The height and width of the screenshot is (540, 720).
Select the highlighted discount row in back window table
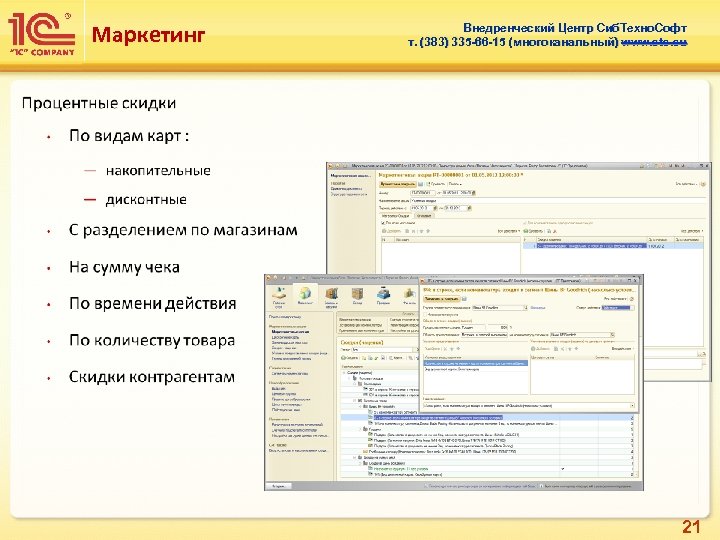coord(613,246)
